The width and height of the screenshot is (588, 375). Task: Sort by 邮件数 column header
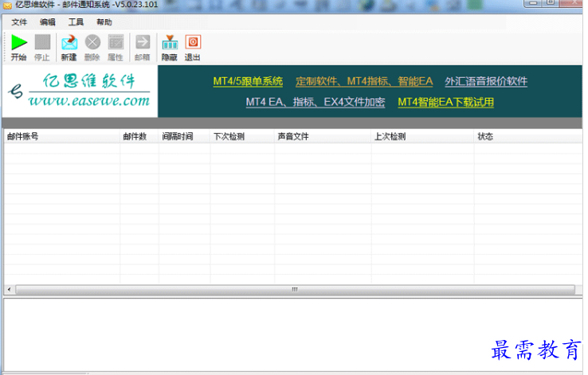tap(139, 136)
